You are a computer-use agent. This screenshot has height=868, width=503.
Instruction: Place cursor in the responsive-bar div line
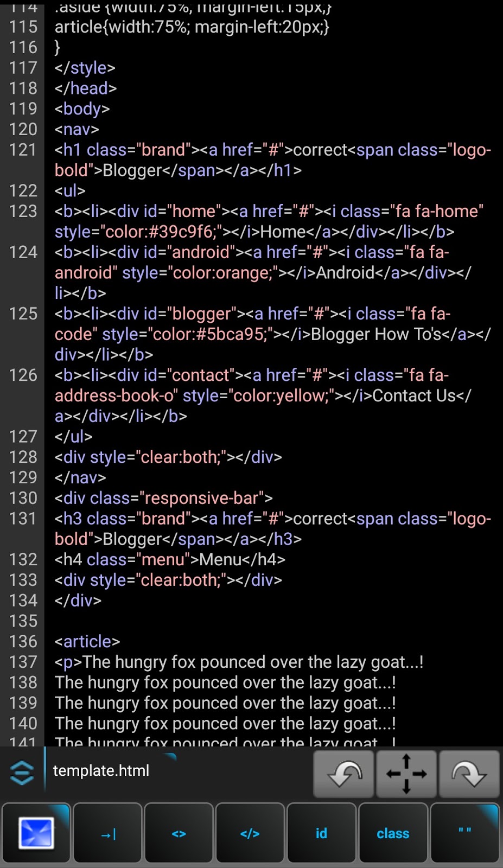point(163,498)
